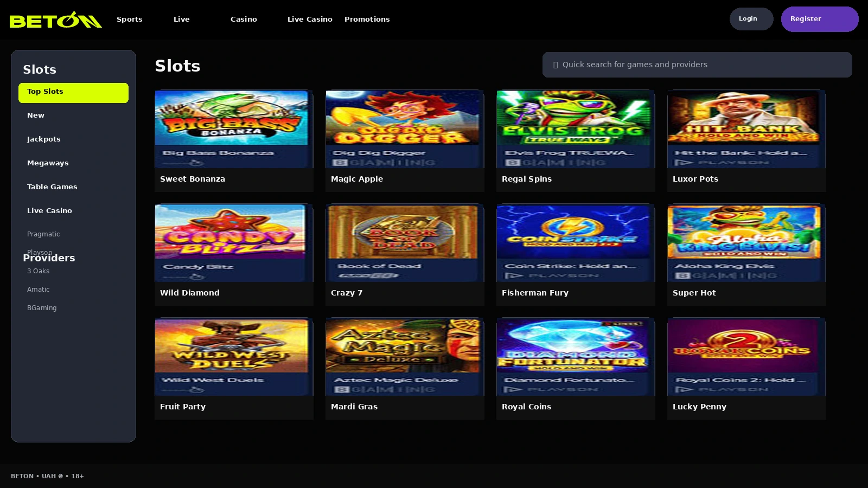Image resolution: width=868 pixels, height=488 pixels.
Task: Click the Luxor Pots title
Action: coord(695,179)
